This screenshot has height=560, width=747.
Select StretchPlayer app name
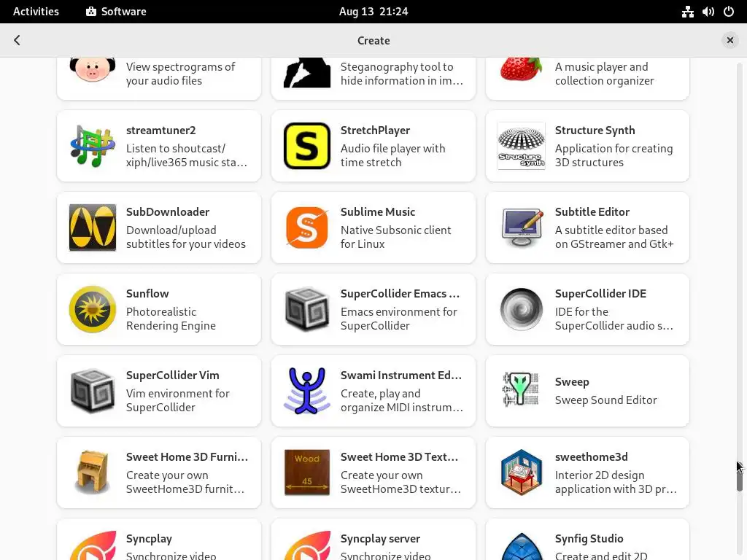375,130
